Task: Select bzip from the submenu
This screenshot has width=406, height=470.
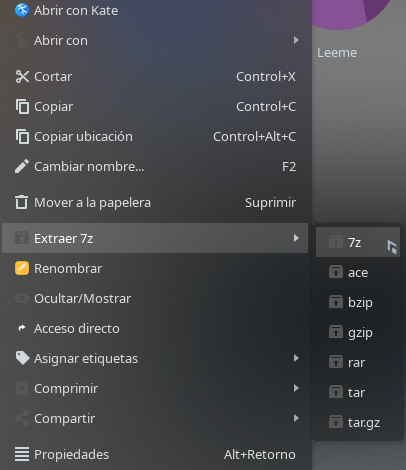Action: pyautogui.click(x=358, y=302)
